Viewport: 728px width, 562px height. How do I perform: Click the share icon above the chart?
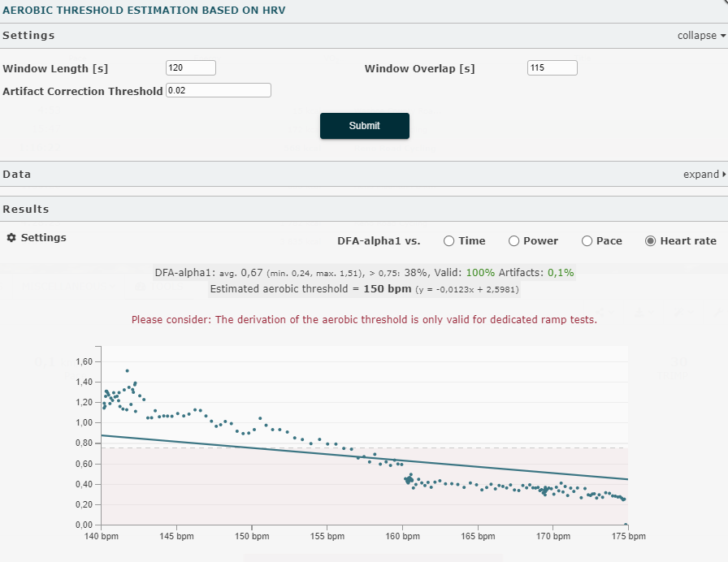(599, 312)
